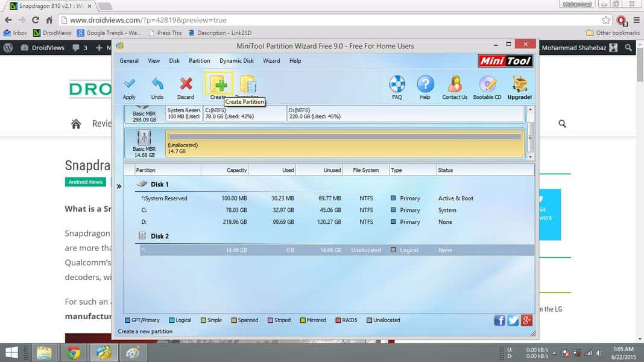Select the D: partition row

(x=337, y=222)
